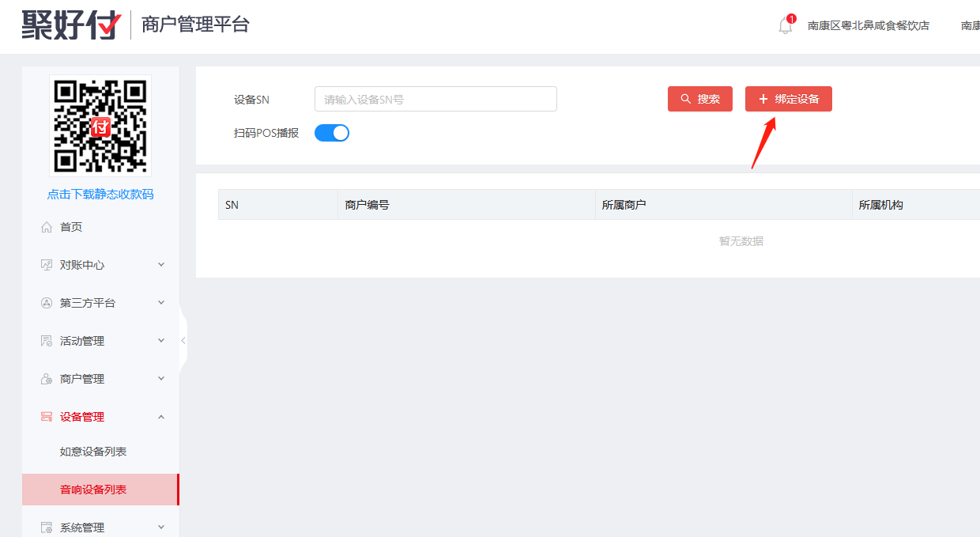Click the 对账中心 chart icon
Viewport: 980px width, 537px height.
point(47,265)
